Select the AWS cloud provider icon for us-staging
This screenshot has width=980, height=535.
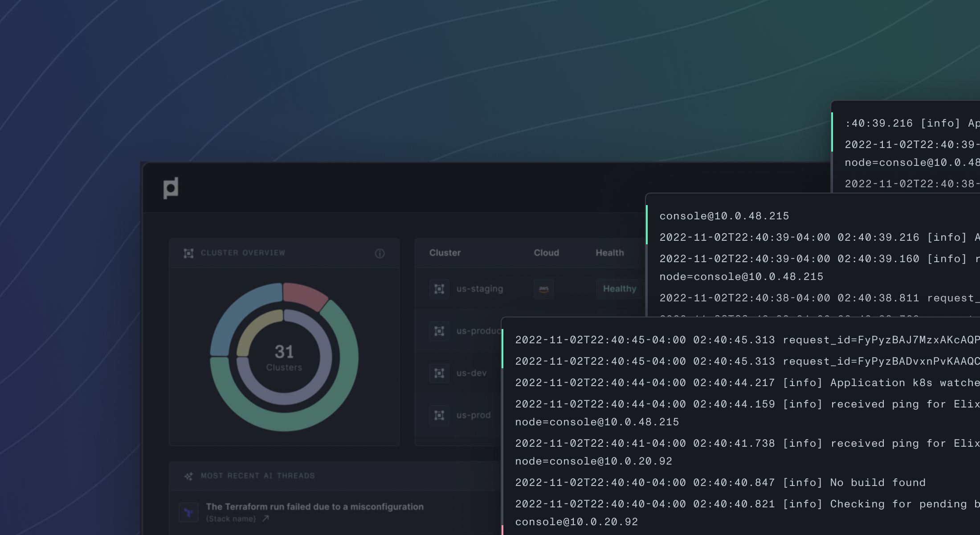pyautogui.click(x=544, y=289)
